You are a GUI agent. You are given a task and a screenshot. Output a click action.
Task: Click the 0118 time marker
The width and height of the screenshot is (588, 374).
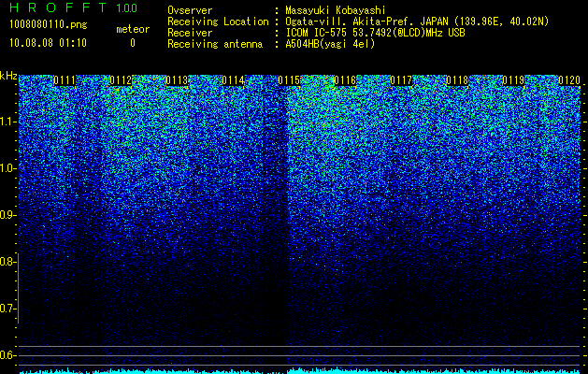pyautogui.click(x=457, y=80)
